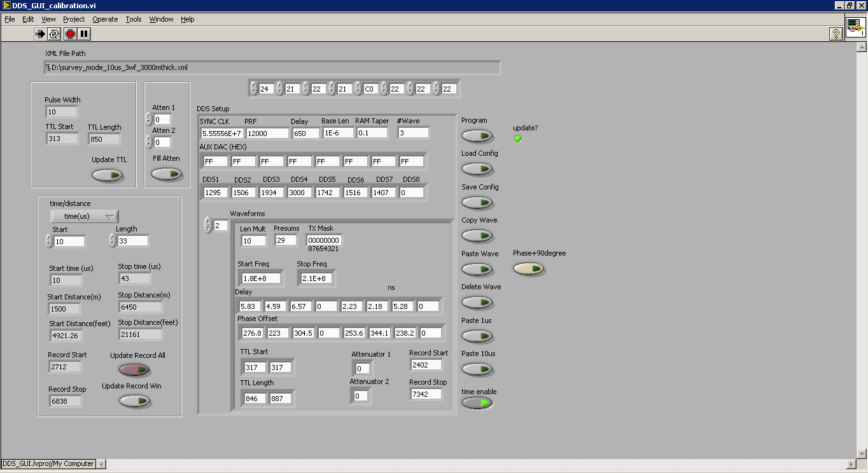Click the Atten 1 stepper arrows

(x=149, y=119)
